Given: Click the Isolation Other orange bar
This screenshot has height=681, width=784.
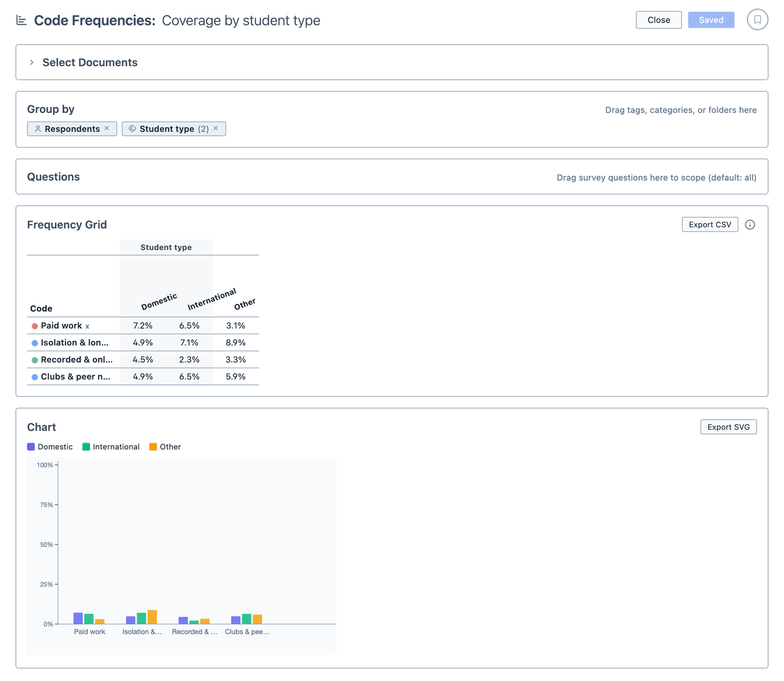Looking at the screenshot, I should coord(152,617).
